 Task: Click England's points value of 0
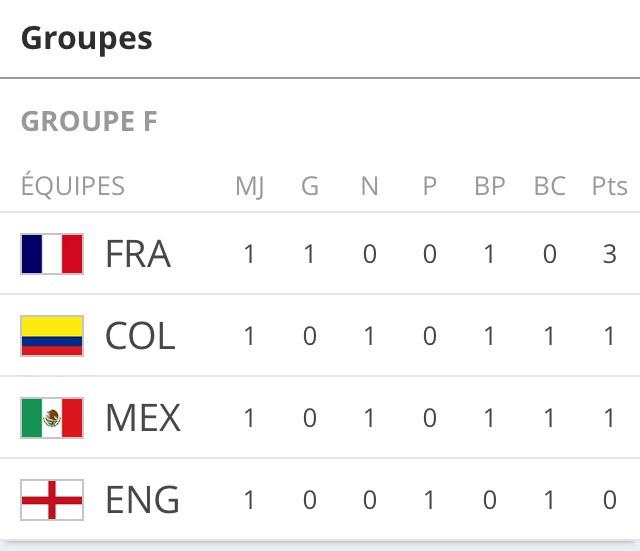(609, 500)
